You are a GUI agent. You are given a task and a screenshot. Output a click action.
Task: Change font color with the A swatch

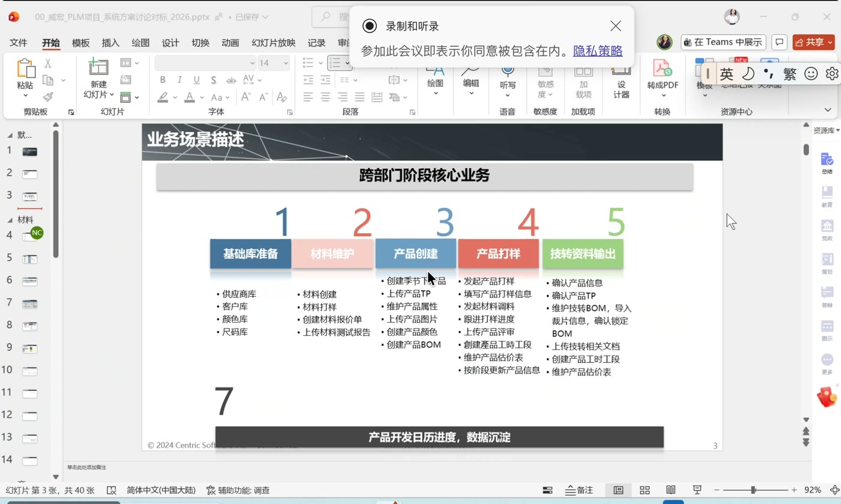(x=189, y=97)
